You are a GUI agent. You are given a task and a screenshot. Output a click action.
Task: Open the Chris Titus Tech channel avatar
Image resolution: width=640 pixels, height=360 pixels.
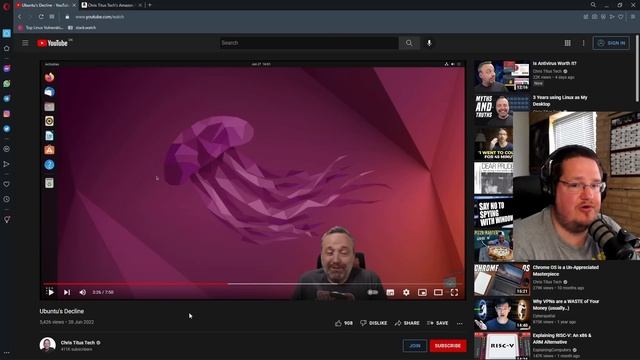click(47, 345)
